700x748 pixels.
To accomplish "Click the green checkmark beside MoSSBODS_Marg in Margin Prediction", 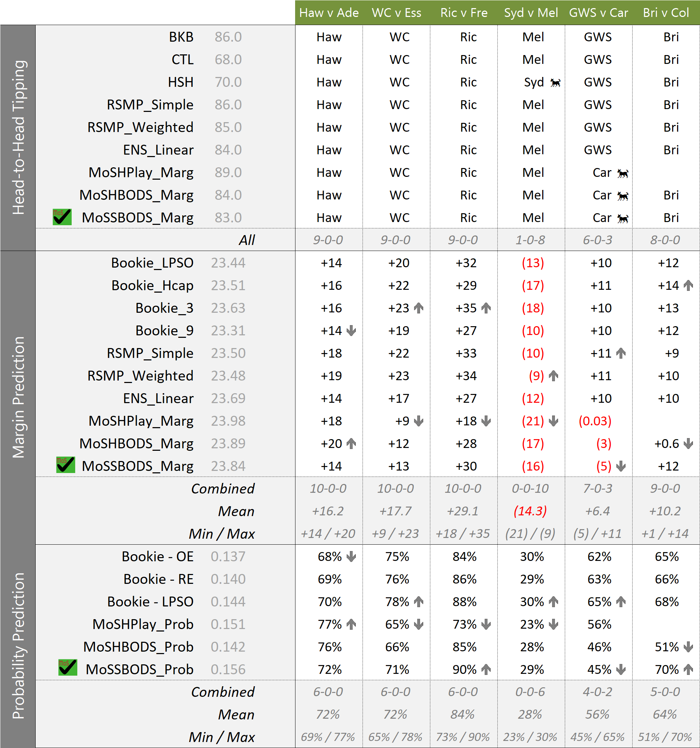I will pyautogui.click(x=66, y=465).
